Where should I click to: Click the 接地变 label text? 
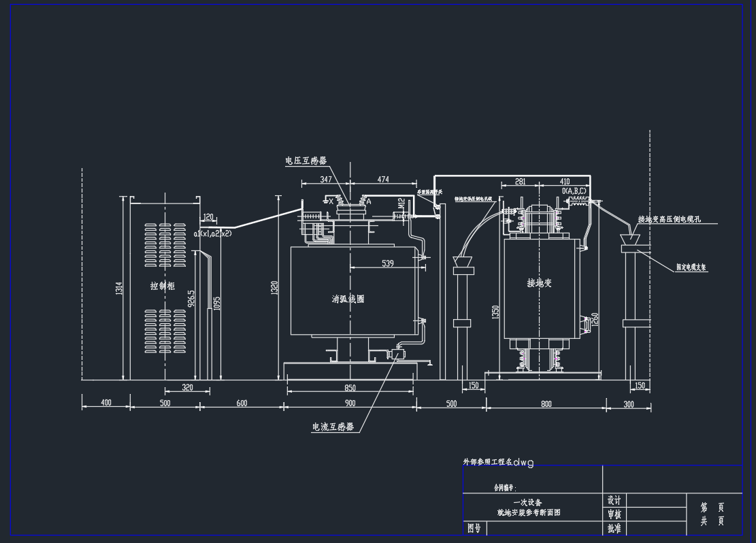(x=539, y=283)
